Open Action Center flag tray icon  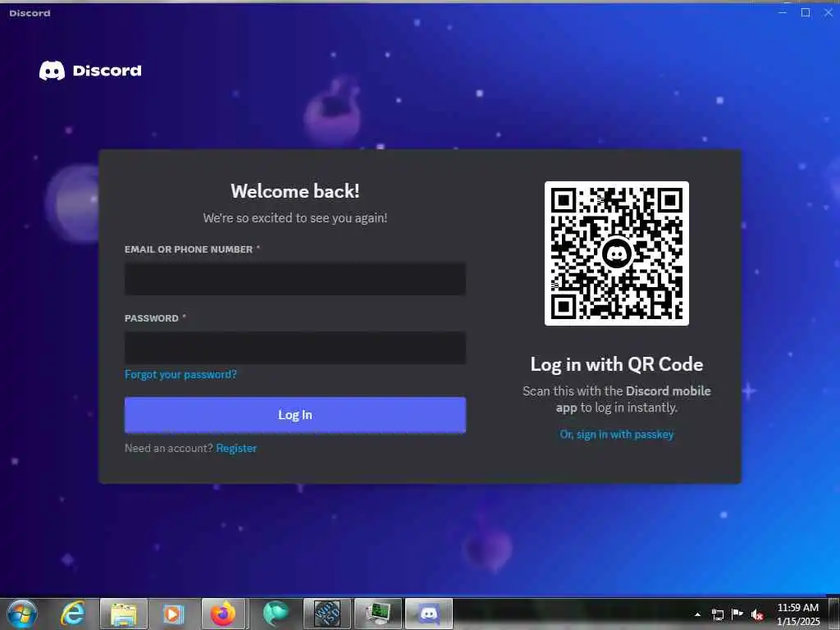click(x=737, y=614)
